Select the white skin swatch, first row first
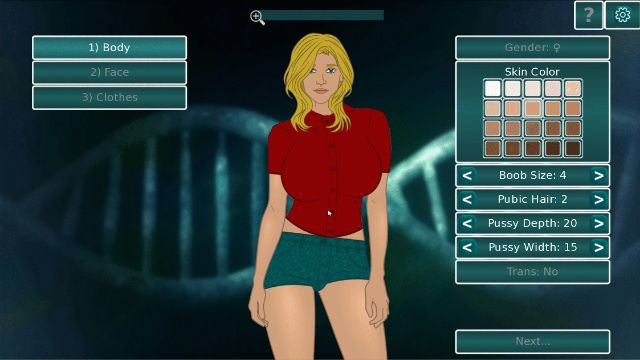The image size is (640, 360). pyautogui.click(x=493, y=88)
